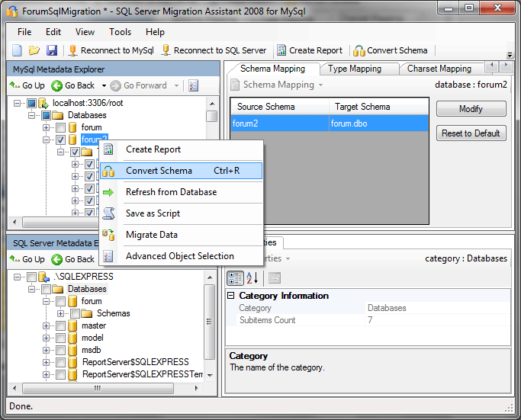This screenshot has width=521, height=420.
Task: Toggle the forum2 database checkbox
Action: click(60, 139)
